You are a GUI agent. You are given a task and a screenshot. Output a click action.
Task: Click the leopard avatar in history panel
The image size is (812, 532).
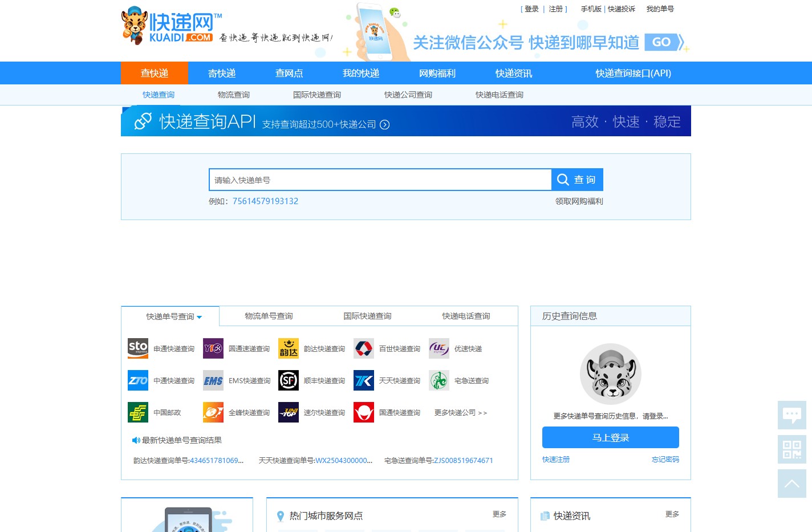tap(611, 374)
